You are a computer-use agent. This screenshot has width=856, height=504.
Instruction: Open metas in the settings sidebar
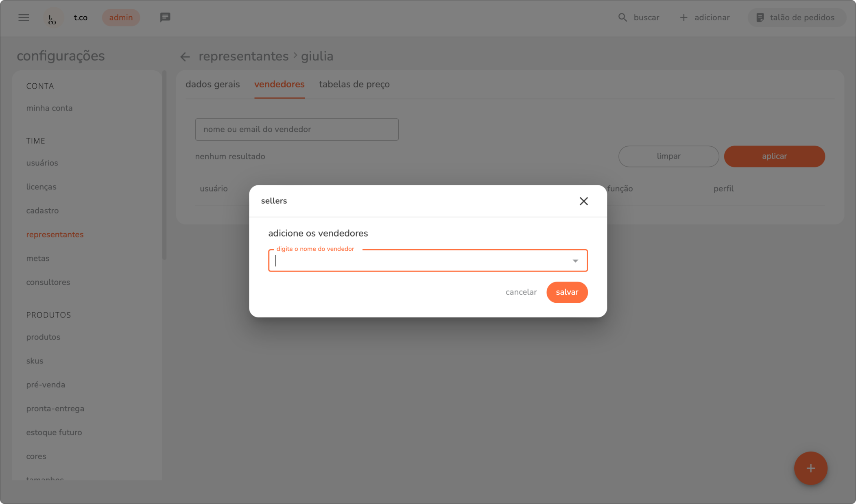coord(37,259)
